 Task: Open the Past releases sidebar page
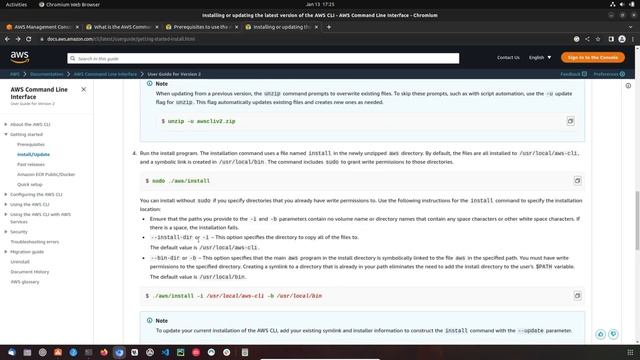pyautogui.click(x=31, y=164)
